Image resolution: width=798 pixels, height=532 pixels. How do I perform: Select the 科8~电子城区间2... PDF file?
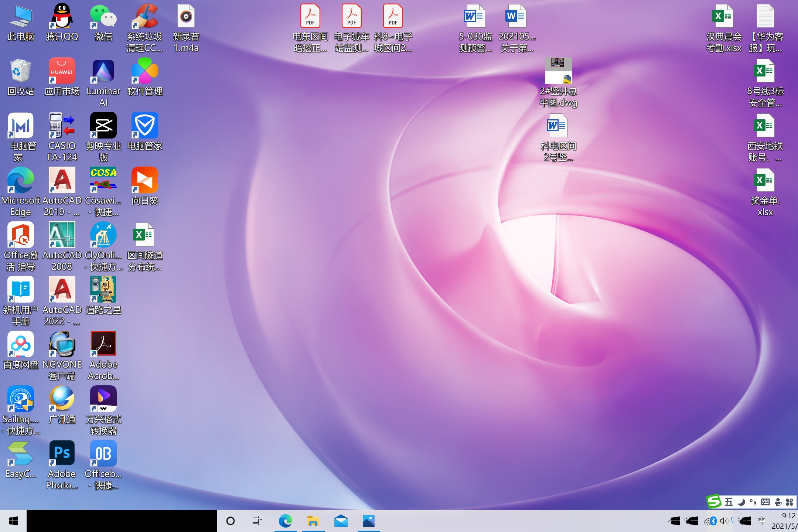(x=393, y=28)
